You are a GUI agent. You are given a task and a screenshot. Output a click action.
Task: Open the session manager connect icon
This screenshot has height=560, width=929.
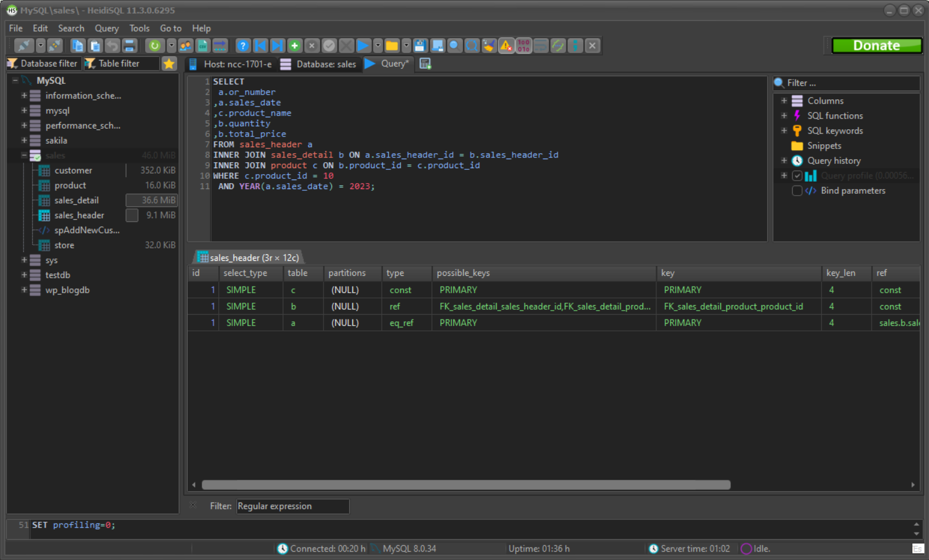23,45
